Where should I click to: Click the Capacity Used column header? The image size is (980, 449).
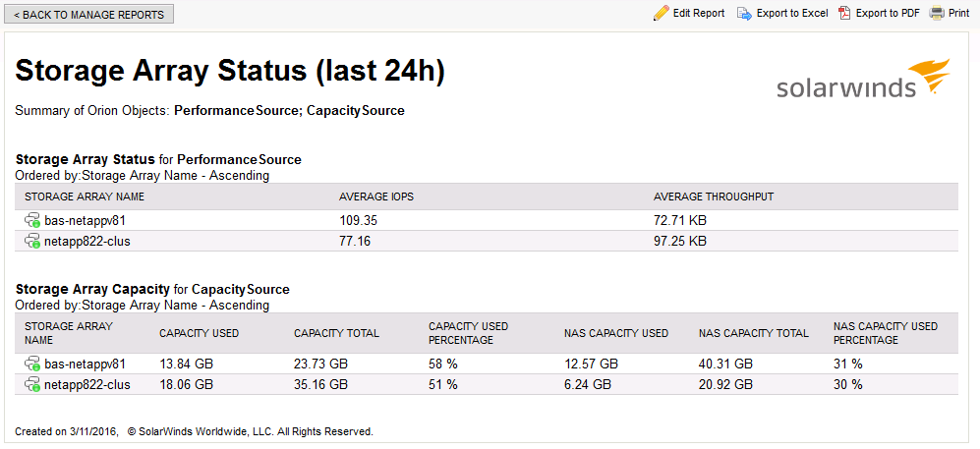point(199,333)
